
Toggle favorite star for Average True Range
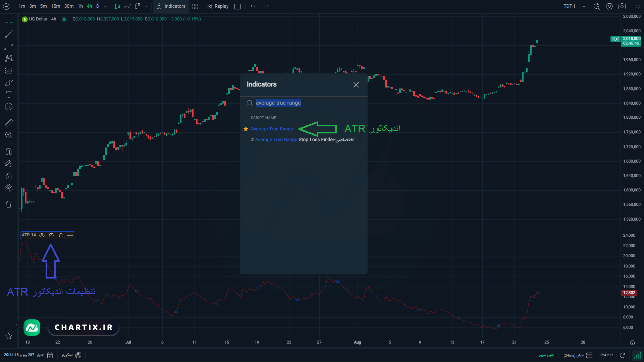(x=246, y=129)
